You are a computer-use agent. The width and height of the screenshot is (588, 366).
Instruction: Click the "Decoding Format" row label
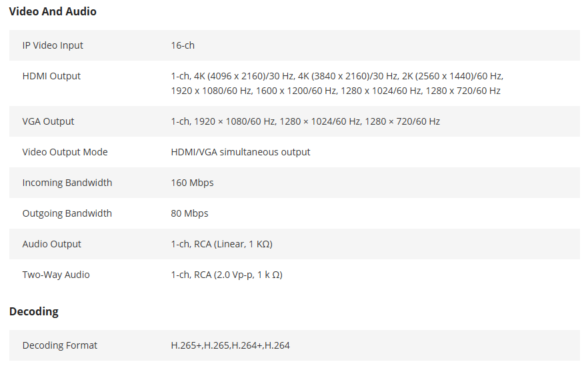(60, 345)
